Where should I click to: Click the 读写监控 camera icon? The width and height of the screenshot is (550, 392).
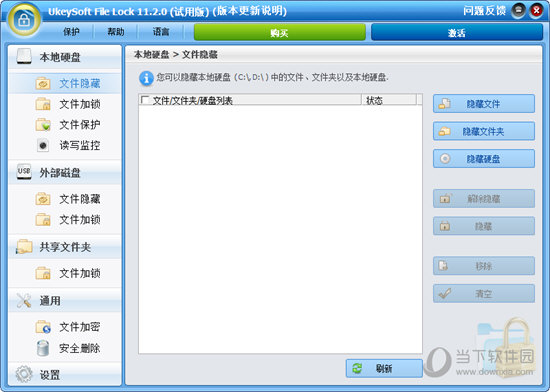coord(43,145)
